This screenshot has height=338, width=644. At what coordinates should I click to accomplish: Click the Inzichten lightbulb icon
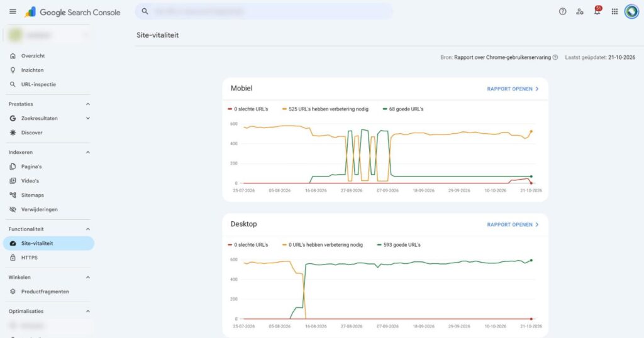pos(13,70)
